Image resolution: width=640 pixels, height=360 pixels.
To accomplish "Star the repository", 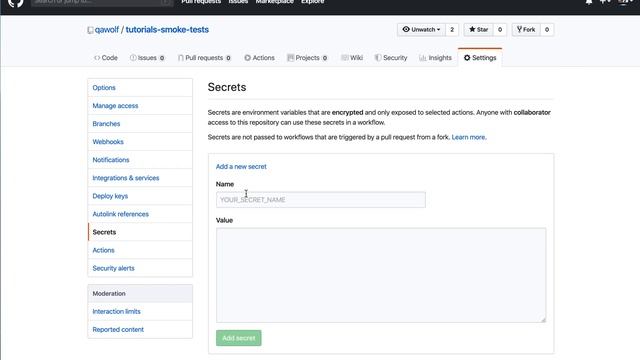I will pyautogui.click(x=478, y=29).
